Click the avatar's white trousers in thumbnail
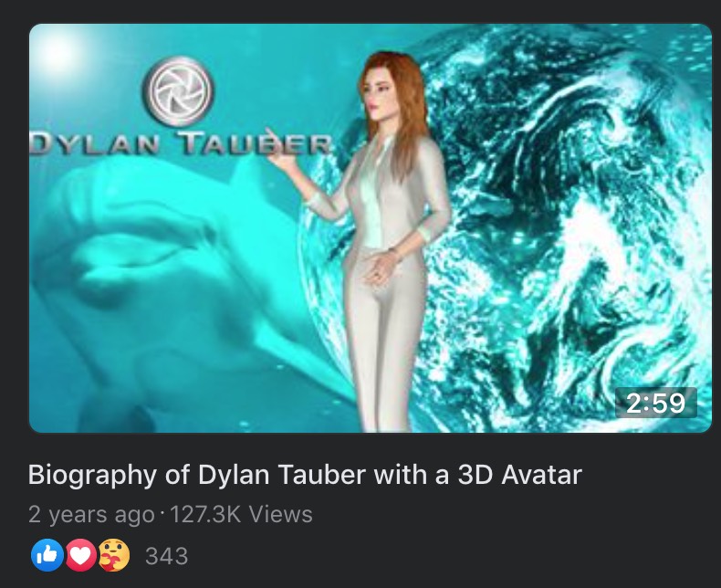This screenshot has width=721, height=588. pos(384,341)
